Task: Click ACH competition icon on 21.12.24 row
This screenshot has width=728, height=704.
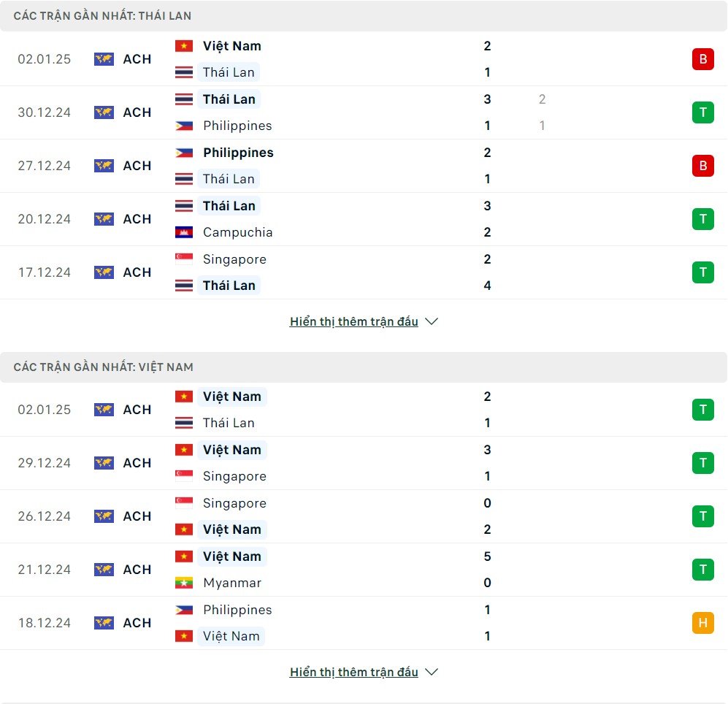Action: pyautogui.click(x=104, y=570)
